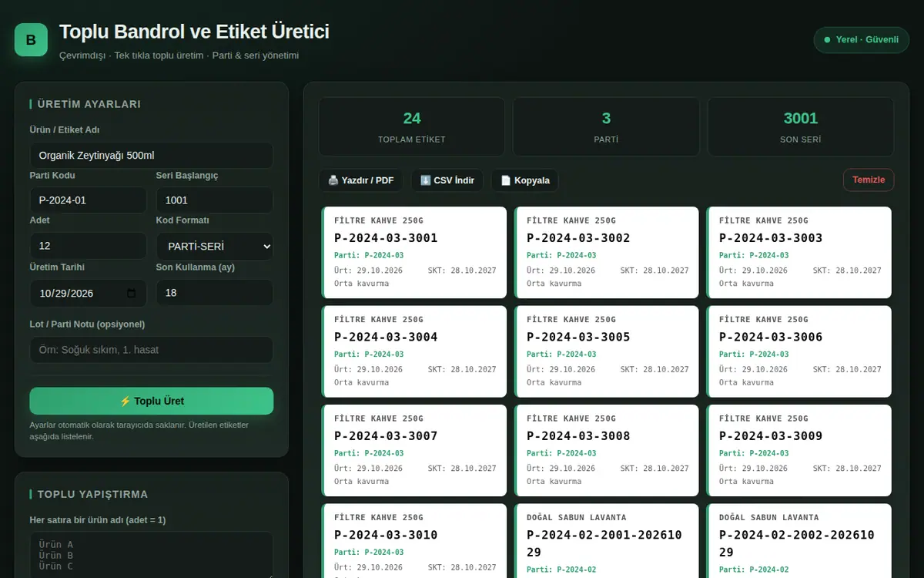Image resolution: width=924 pixels, height=578 pixels.
Task: Focus the Toplu Yapıştırma textarea
Action: pyautogui.click(x=152, y=555)
